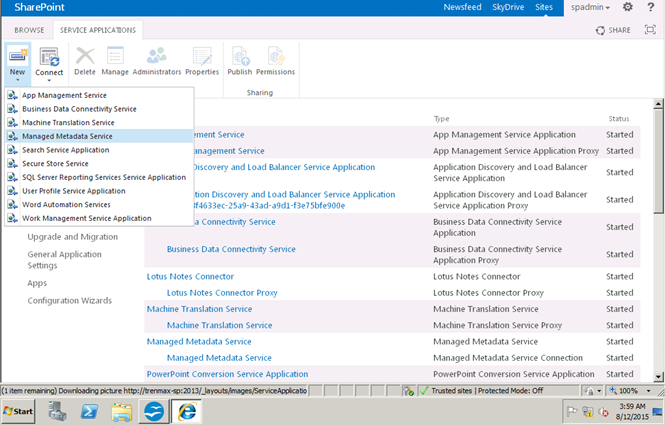Open Upgrade and Migration in left navigation
The image size is (665, 425).
coord(73,237)
